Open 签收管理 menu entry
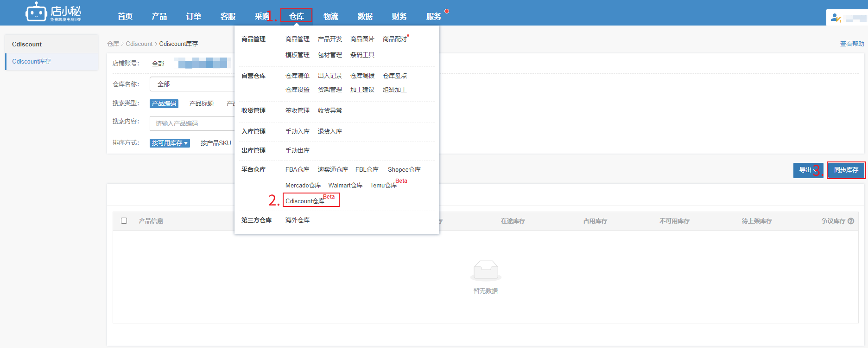This screenshot has height=348, width=868. tap(298, 110)
